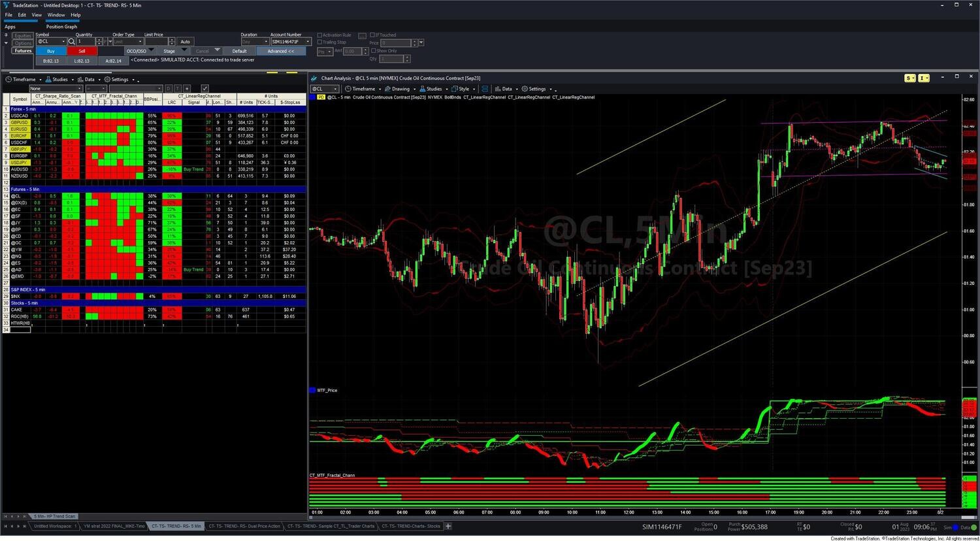Open Position Graph app tab
This screenshot has height=541, width=980.
(61, 27)
